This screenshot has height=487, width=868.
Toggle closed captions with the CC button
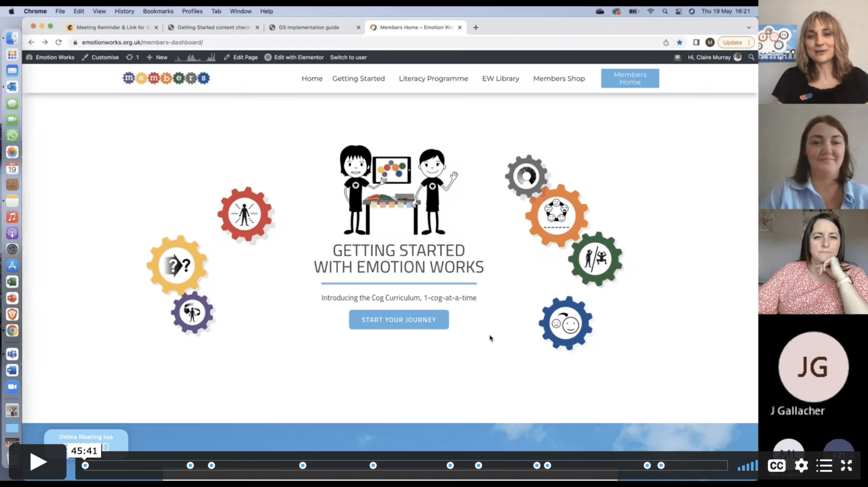point(776,465)
